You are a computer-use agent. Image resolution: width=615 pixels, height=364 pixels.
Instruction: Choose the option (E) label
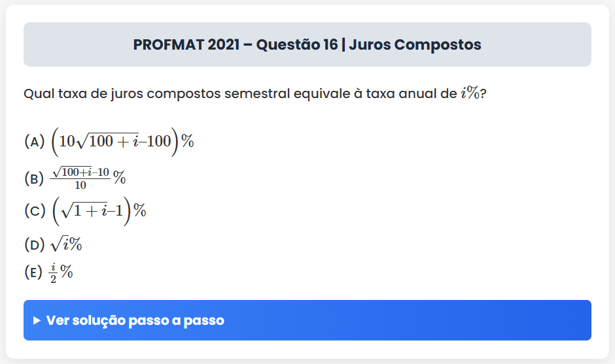click(x=33, y=273)
